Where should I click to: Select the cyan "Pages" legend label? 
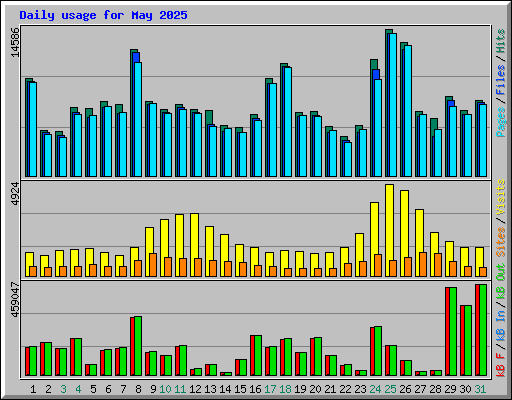point(501,122)
